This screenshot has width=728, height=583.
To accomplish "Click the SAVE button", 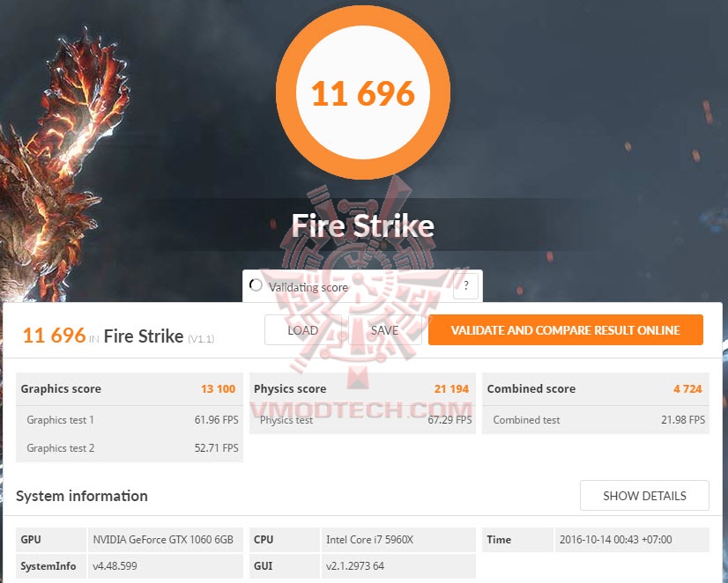I will pos(384,330).
